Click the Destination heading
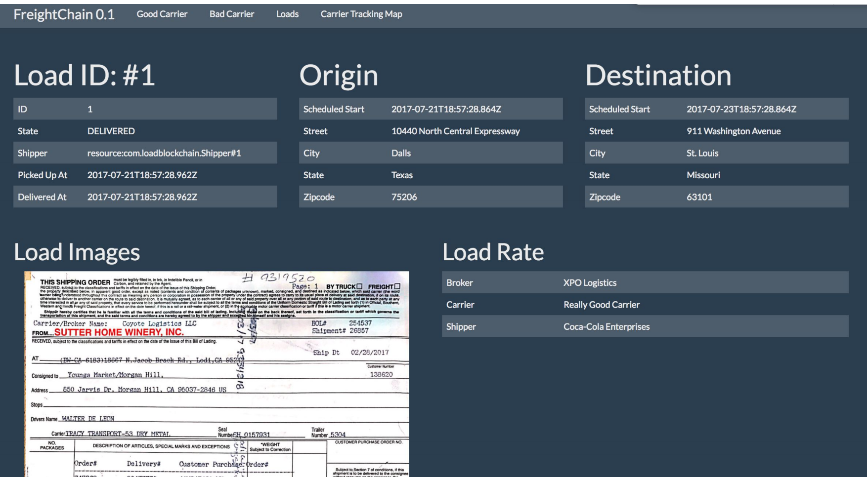This screenshot has width=868, height=477. 658,76
